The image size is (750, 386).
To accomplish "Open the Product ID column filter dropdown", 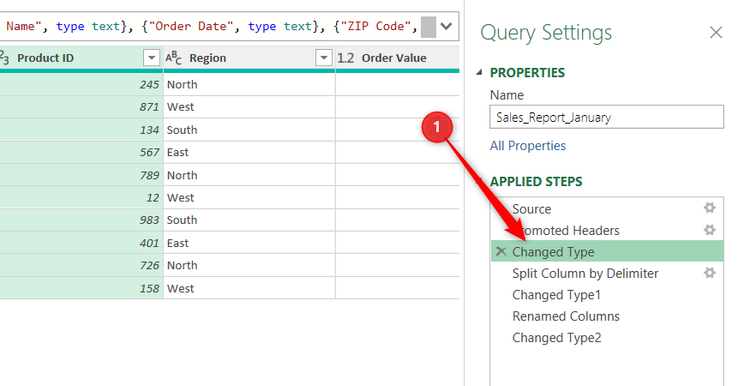I will 151,58.
